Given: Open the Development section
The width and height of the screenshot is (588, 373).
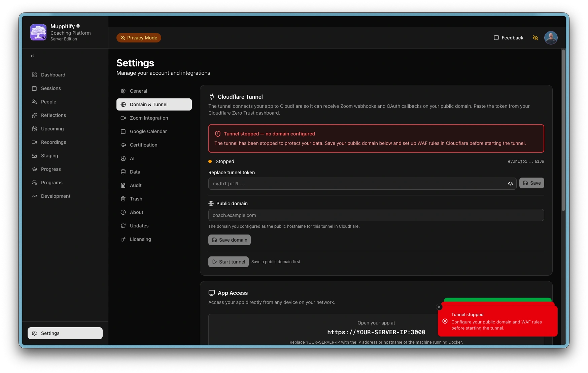Looking at the screenshot, I should (x=56, y=196).
